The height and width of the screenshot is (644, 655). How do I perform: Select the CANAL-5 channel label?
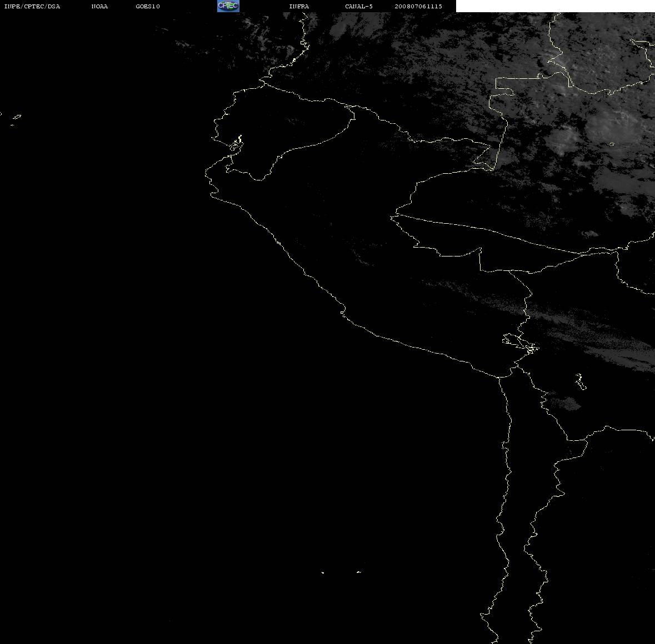pos(359,6)
